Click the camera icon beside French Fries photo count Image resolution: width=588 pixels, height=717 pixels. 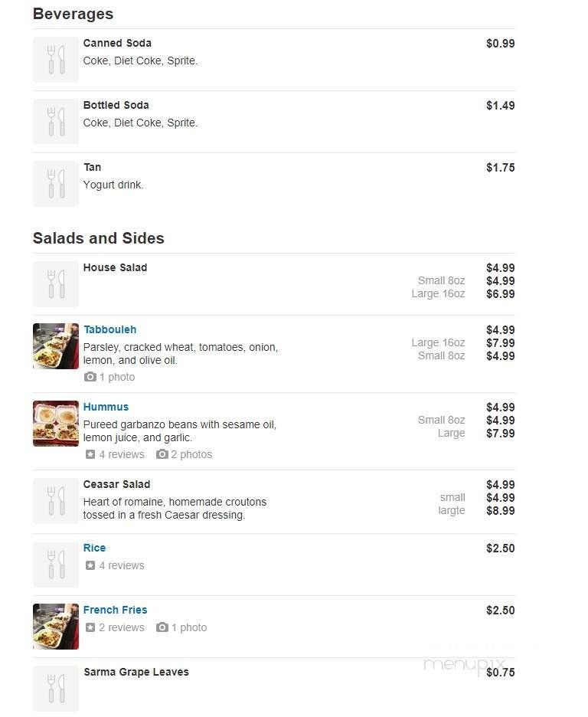(161, 627)
